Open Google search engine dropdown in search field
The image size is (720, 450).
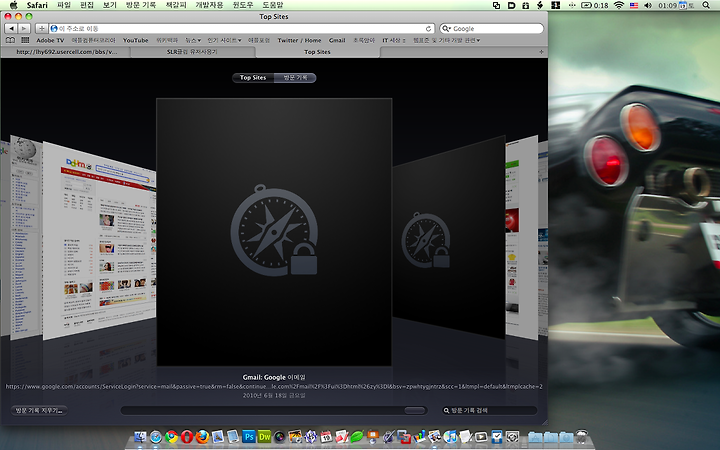446,28
